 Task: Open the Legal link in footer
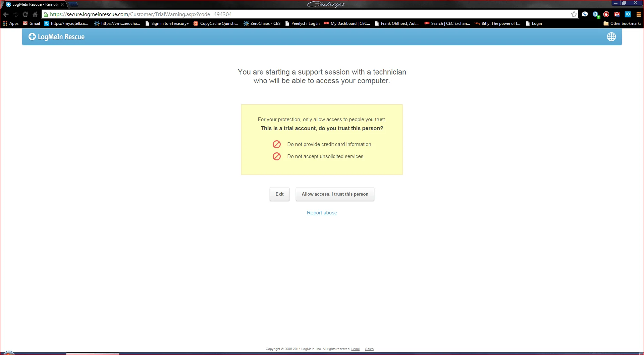pyautogui.click(x=355, y=349)
